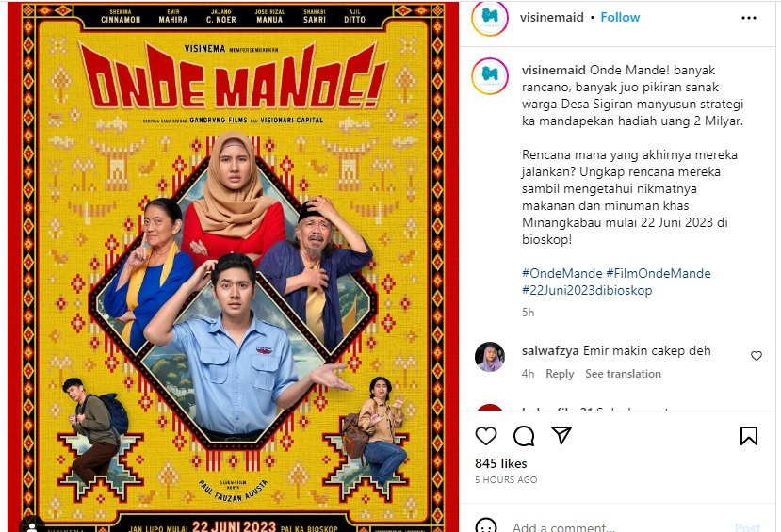Reply to salwafzya's comment
This screenshot has height=532, width=781.
560,374
